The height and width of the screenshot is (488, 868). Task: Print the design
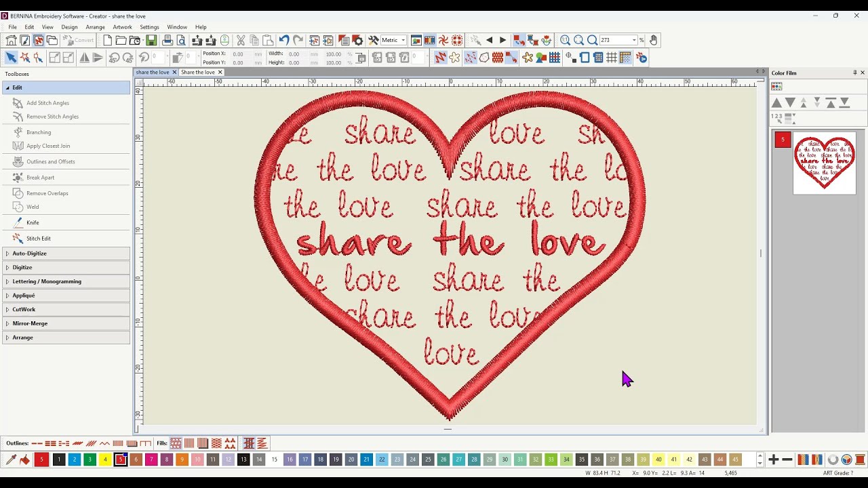pos(167,40)
